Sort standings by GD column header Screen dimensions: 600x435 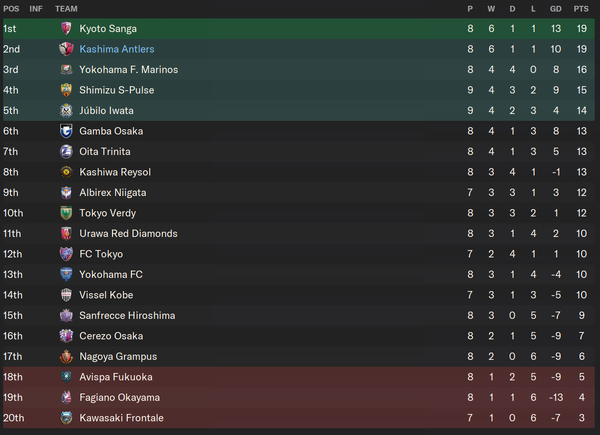click(556, 9)
